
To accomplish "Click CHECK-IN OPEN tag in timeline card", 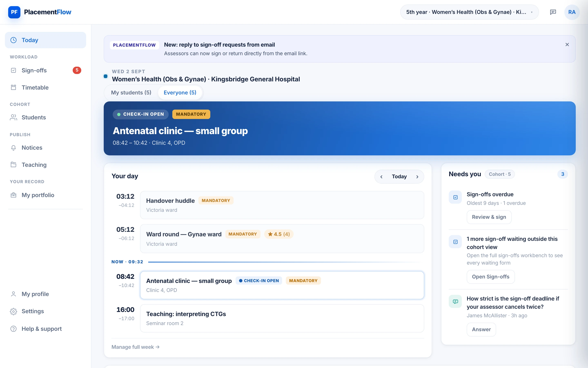I will [x=259, y=281].
